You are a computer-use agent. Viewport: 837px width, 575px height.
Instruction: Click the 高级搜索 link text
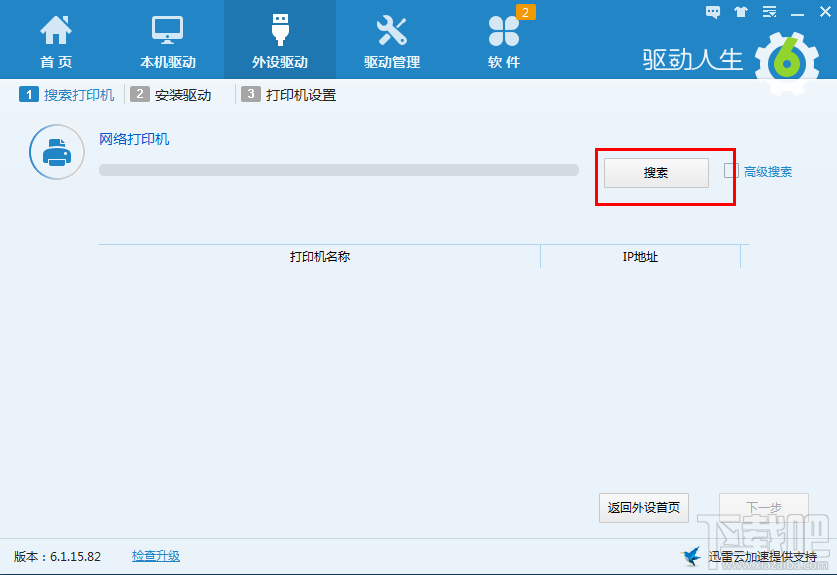point(768,172)
